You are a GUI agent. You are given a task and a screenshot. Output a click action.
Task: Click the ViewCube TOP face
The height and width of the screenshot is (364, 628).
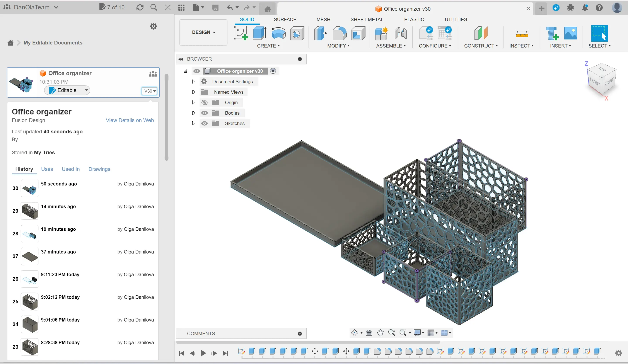(x=602, y=69)
